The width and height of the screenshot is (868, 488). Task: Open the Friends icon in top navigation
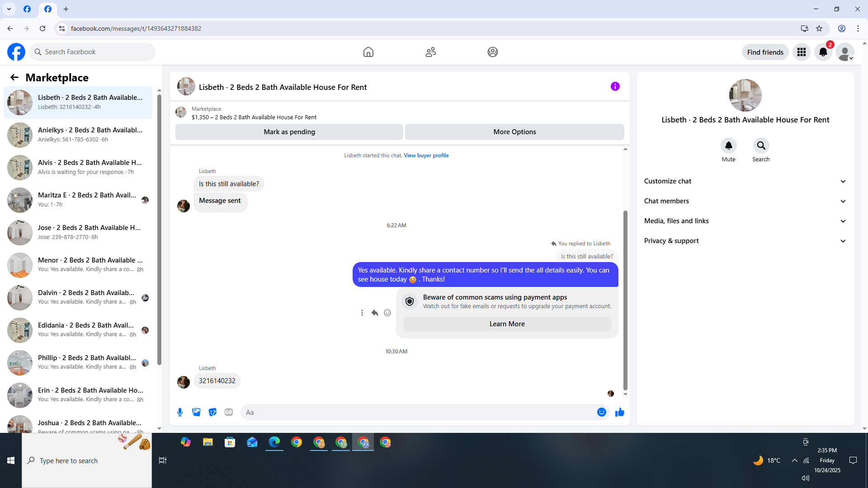(431, 52)
